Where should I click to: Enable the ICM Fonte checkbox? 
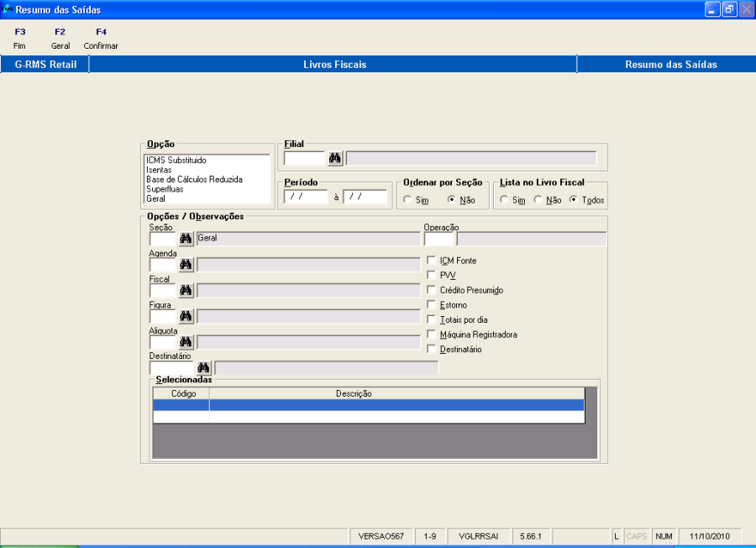432,261
